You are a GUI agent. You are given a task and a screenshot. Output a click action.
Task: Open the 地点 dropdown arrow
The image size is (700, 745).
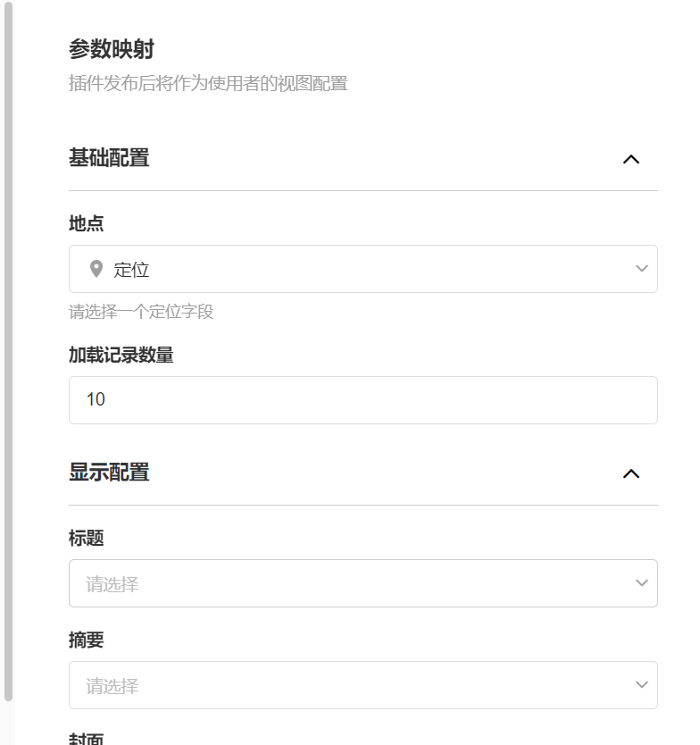coord(641,269)
